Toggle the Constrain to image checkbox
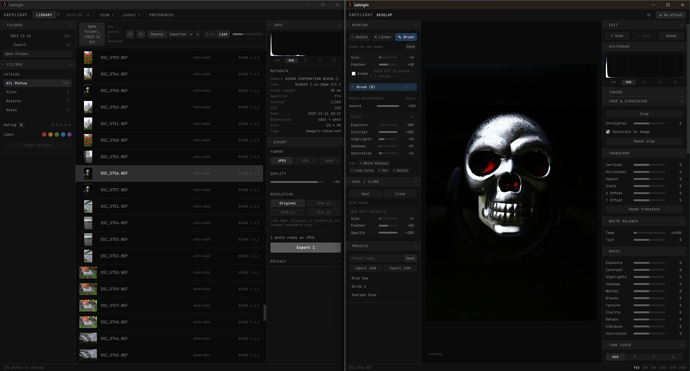This screenshot has width=690, height=371. pos(608,132)
